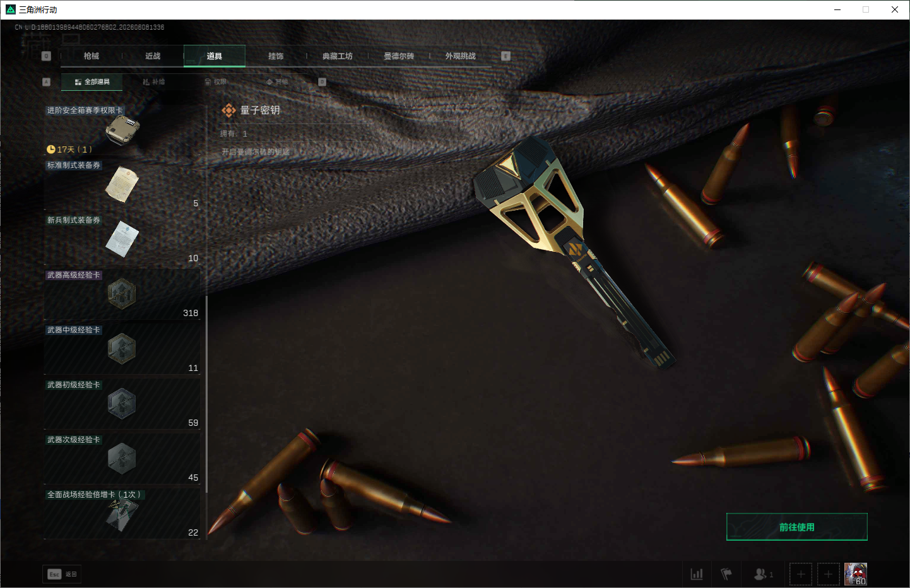The width and height of the screenshot is (910, 588).
Task: Choose 全面战场经验倍增卡 item
Action: pyautogui.click(x=122, y=514)
